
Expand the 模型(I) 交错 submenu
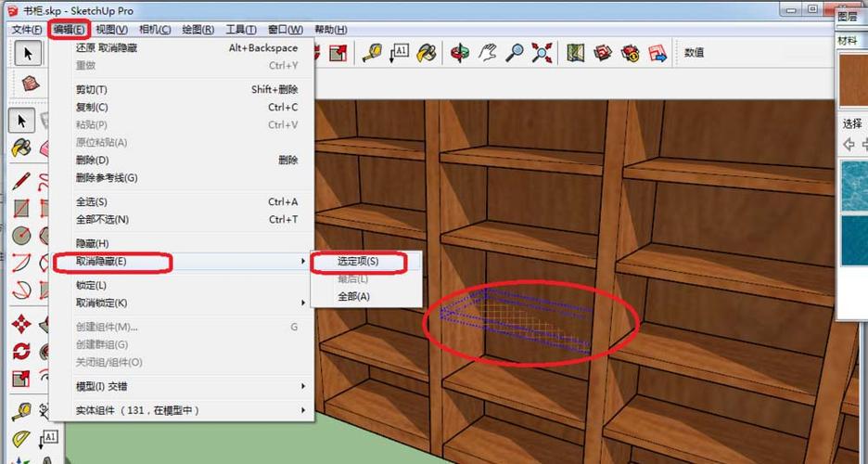click(182, 386)
